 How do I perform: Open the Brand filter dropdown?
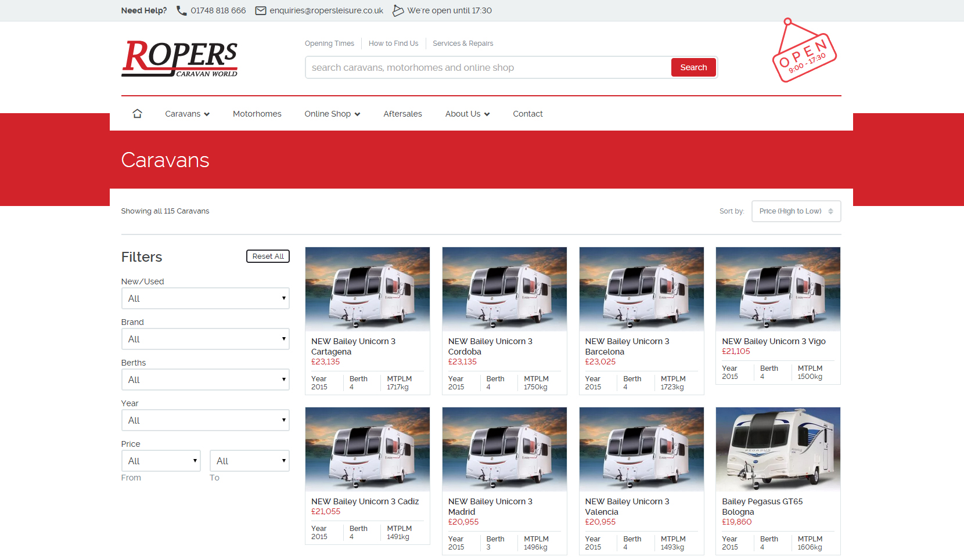pos(205,339)
